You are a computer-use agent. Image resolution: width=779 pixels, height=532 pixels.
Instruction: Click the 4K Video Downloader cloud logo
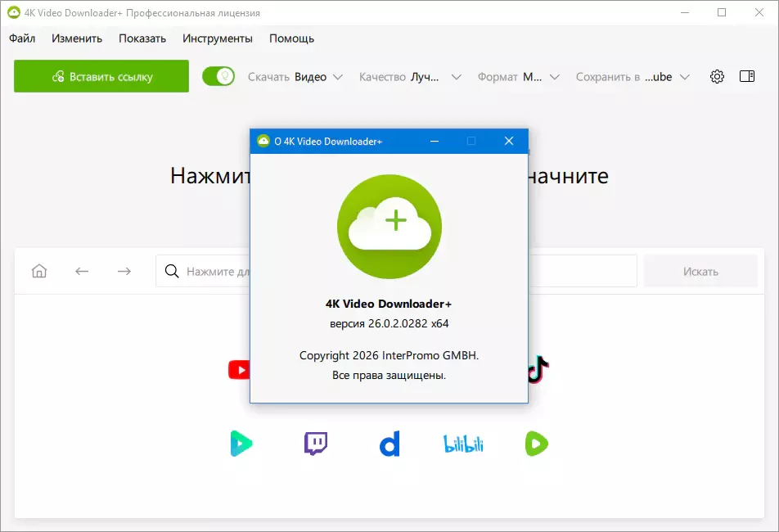point(389,225)
